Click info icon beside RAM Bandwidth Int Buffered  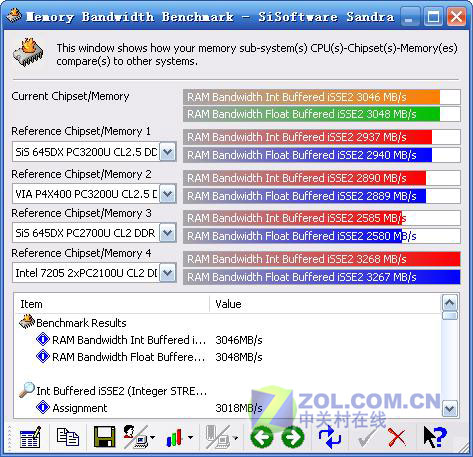coord(43,340)
